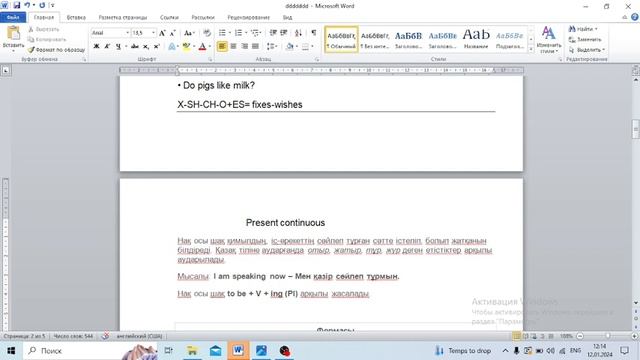Image resolution: width=640 pixels, height=360 pixels.
Task: Clear formatting using the eraser icon
Action: pos(207,33)
